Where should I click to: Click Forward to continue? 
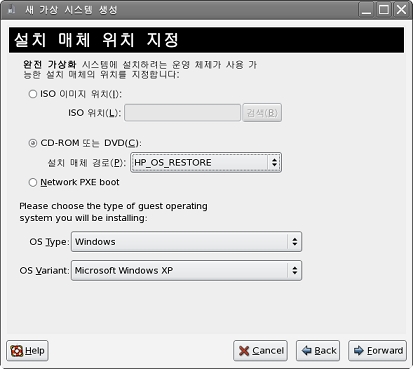tap(377, 351)
